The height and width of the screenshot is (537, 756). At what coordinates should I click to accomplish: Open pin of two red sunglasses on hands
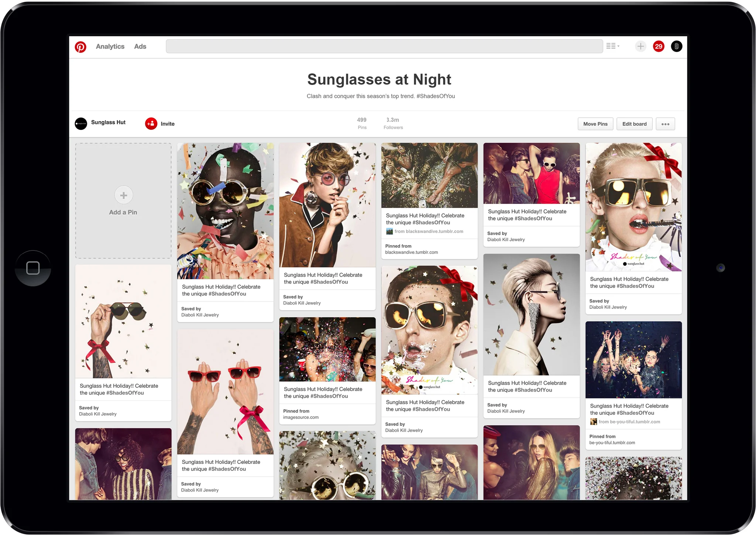click(226, 392)
